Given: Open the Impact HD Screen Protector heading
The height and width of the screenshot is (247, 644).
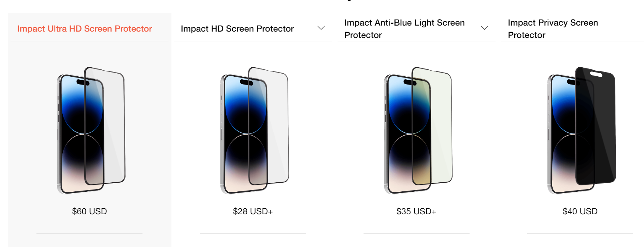Looking at the screenshot, I should pyautogui.click(x=237, y=29).
